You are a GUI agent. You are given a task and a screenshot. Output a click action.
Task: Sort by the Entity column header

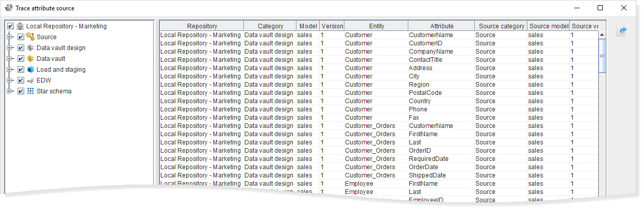(376, 26)
